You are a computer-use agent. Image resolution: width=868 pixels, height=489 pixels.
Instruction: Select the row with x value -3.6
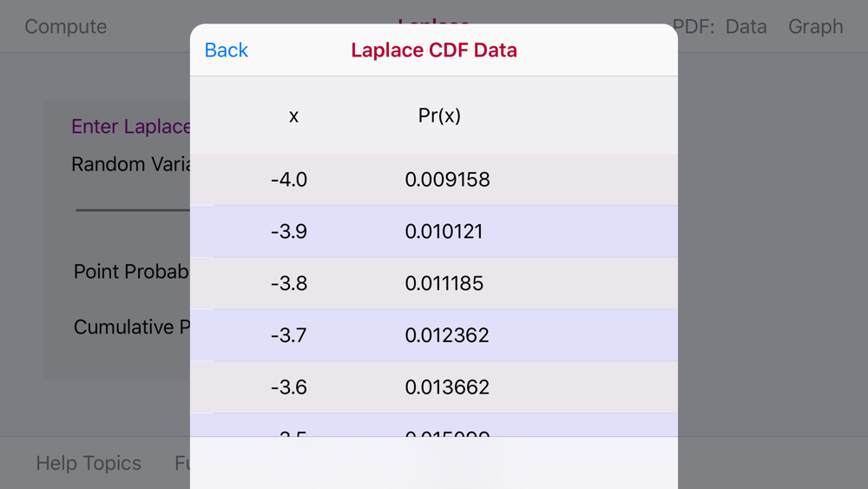click(434, 387)
